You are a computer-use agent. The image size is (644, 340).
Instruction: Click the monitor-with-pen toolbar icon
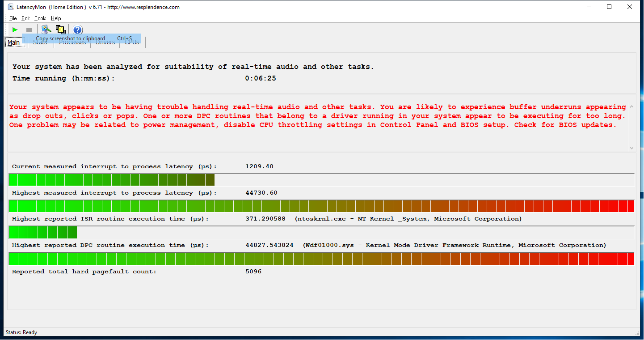click(x=46, y=30)
